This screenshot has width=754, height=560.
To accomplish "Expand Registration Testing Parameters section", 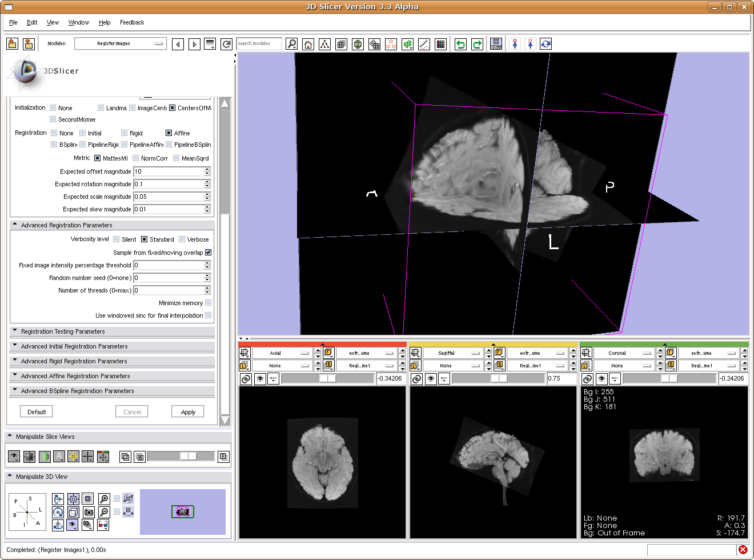I will point(63,331).
